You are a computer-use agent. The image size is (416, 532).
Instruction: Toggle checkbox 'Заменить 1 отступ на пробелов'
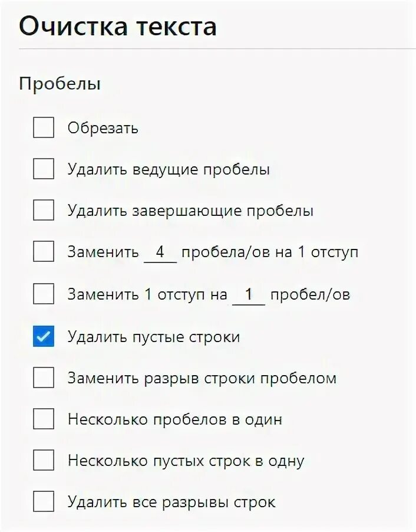tap(44, 294)
